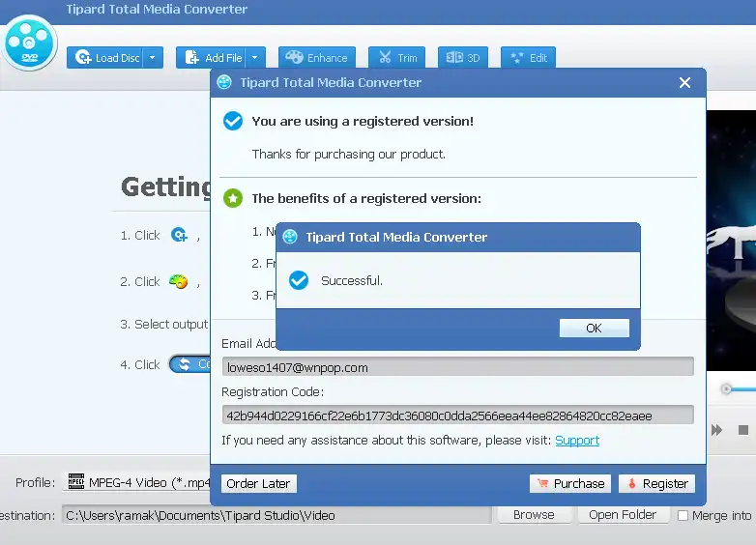Image resolution: width=756 pixels, height=545 pixels.
Task: Open the 3D settings tool
Action: click(462, 58)
